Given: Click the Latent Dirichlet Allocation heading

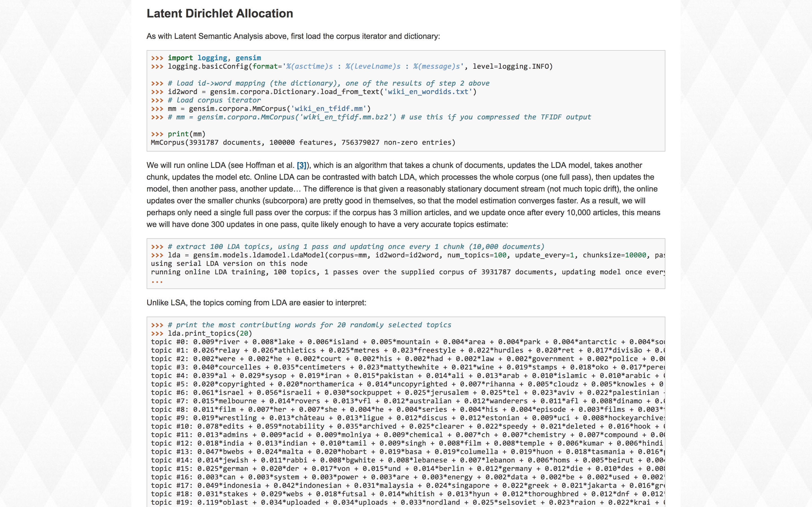Looking at the screenshot, I should 220,14.
